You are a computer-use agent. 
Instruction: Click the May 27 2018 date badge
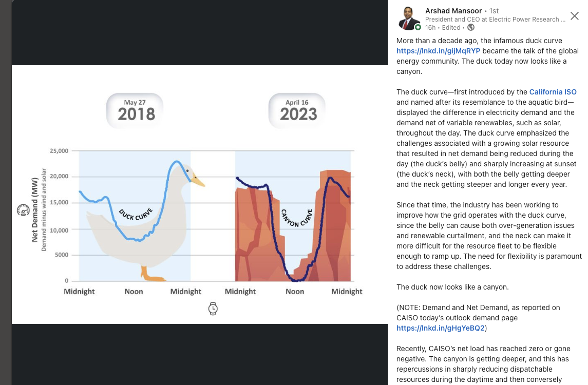[x=135, y=110]
